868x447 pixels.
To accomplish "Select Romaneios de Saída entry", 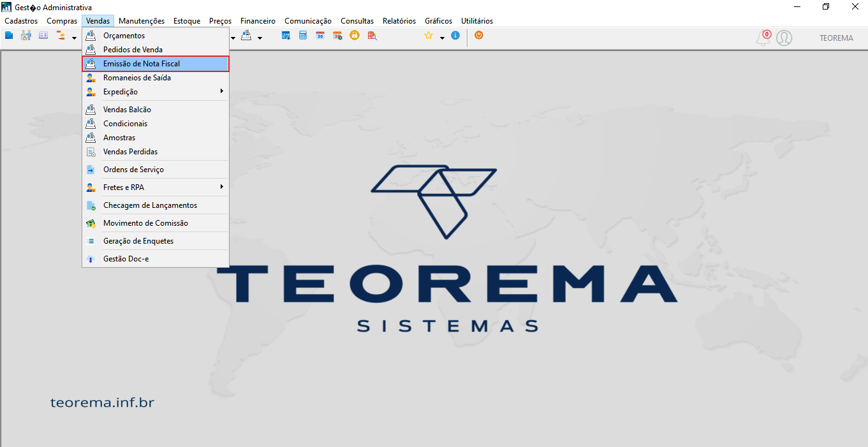I will 156,78.
